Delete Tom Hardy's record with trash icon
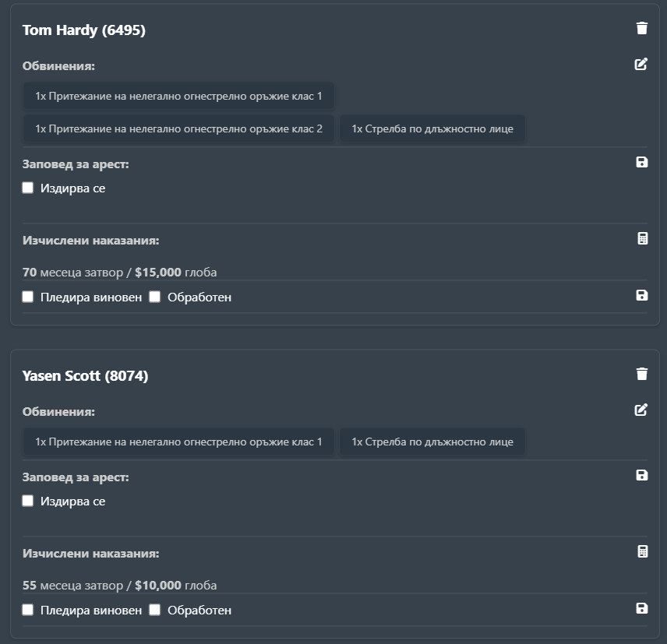This screenshot has height=644, width=667. pos(641,29)
